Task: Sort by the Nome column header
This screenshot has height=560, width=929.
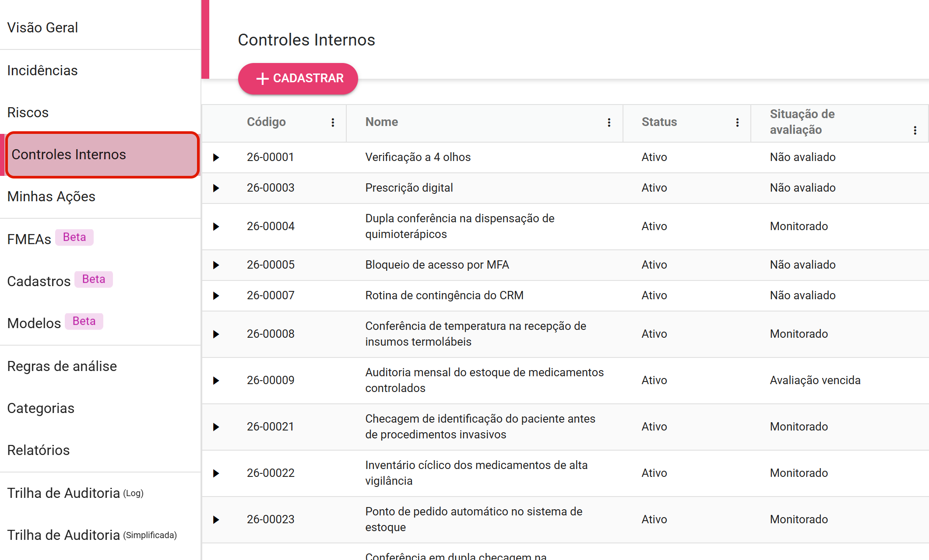Action: coord(382,122)
